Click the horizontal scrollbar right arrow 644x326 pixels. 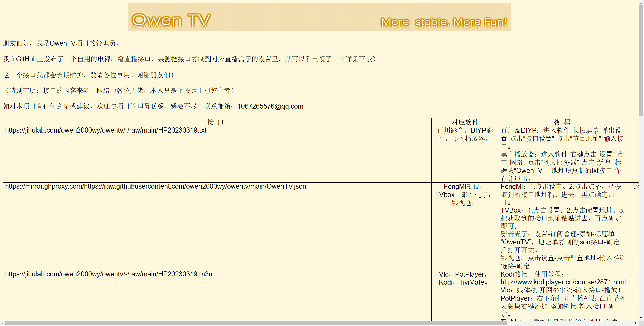click(x=636, y=323)
